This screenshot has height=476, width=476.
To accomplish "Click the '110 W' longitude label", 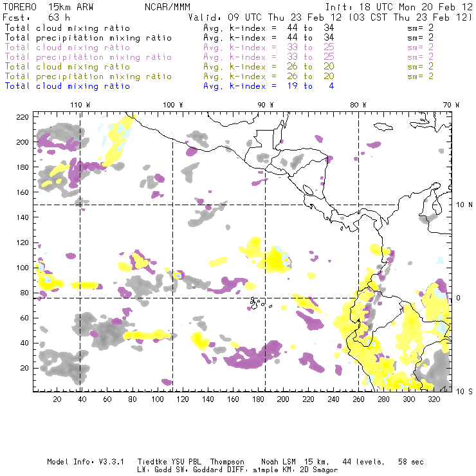I will point(80,105).
